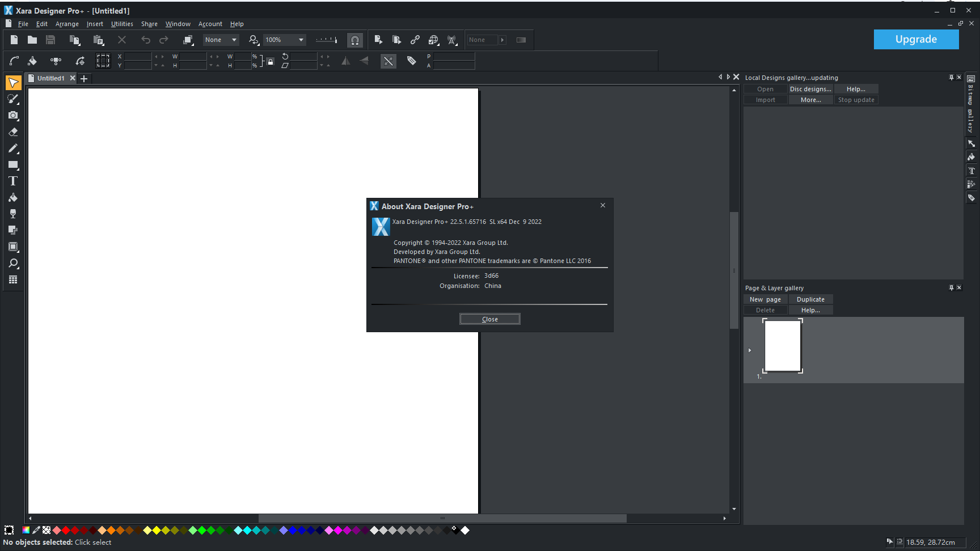Open the Color editor icon
This screenshot has width=980, height=551.
pyautogui.click(x=26, y=530)
